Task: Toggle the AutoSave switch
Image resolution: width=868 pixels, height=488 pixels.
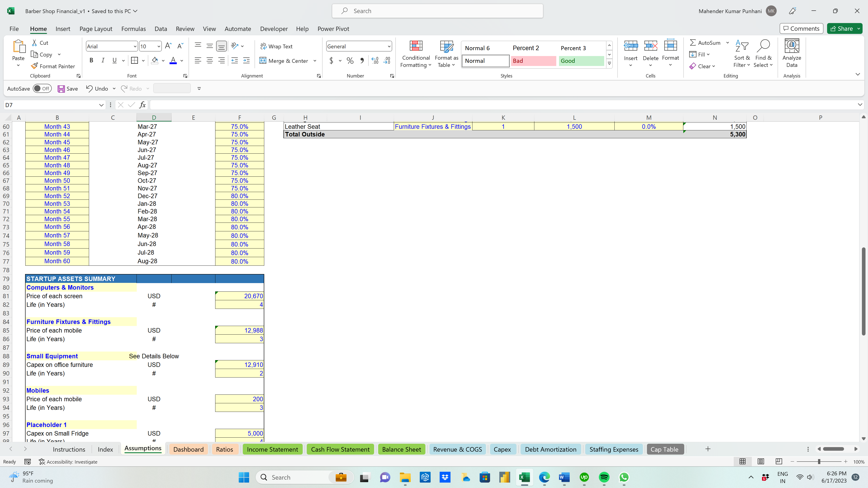Action: [x=42, y=89]
